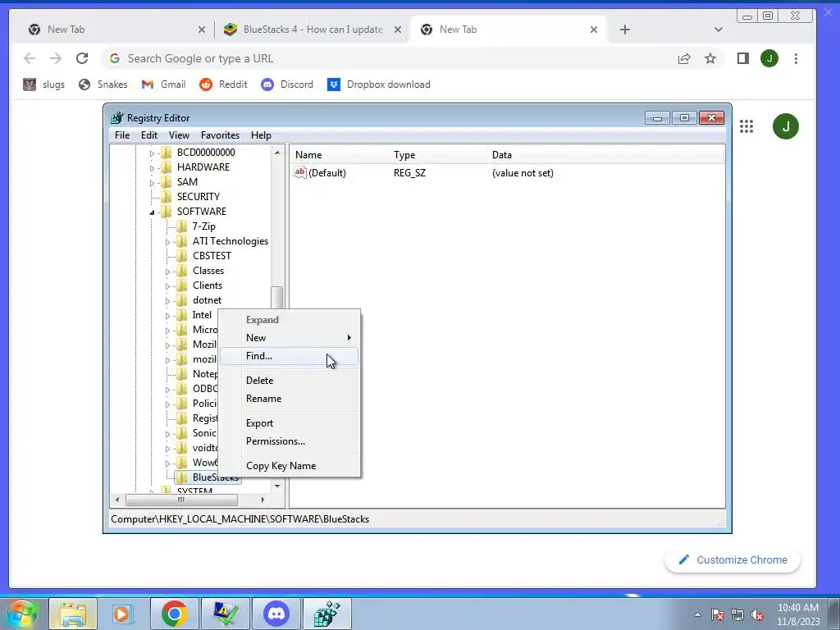Open Chrome share page icon
840x630 pixels.
pyautogui.click(x=684, y=58)
